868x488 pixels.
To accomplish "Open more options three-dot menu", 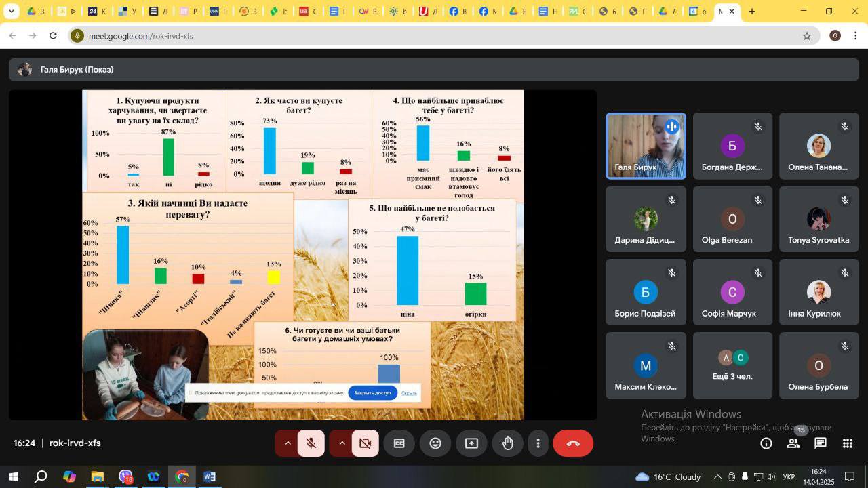I will coord(538,443).
